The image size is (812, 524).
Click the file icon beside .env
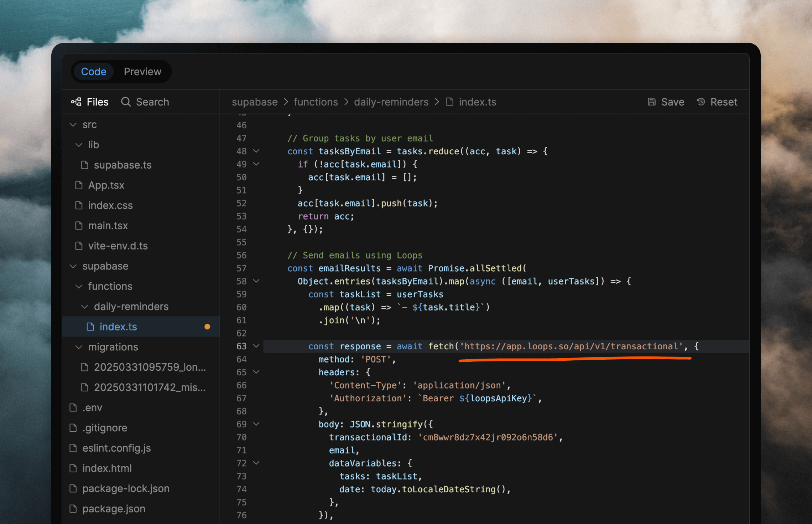pyautogui.click(x=73, y=407)
